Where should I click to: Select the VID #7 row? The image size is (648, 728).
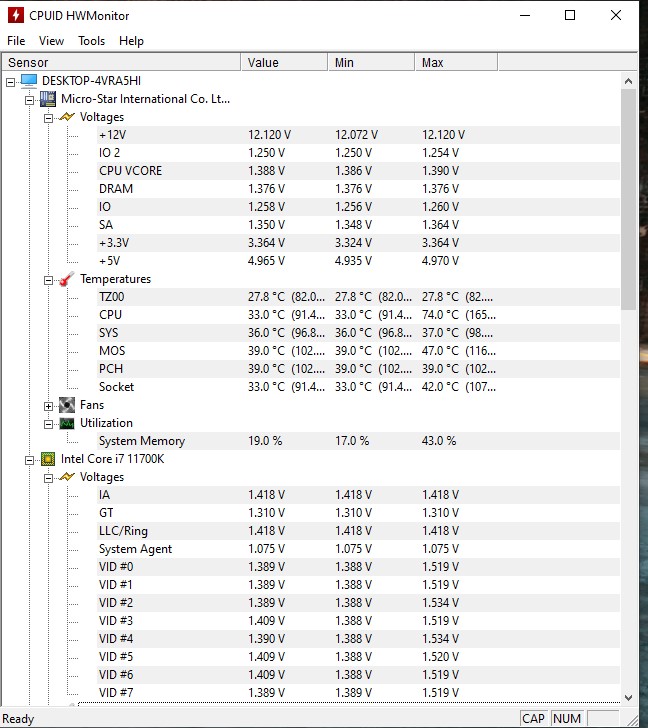tap(358, 693)
